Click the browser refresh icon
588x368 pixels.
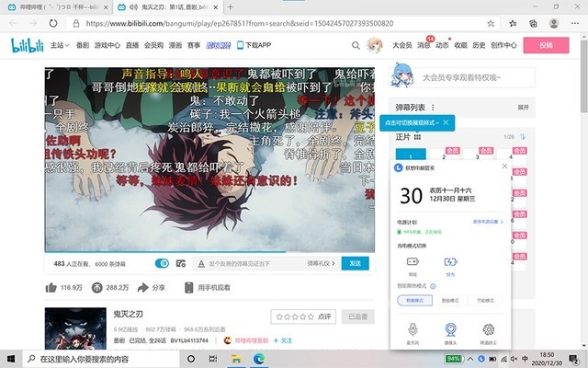tap(53, 23)
